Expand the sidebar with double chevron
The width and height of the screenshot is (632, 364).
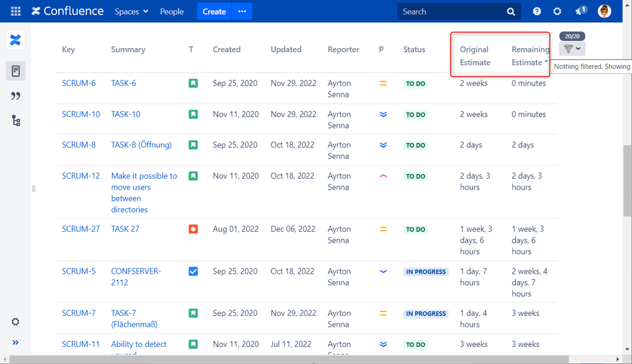[15, 343]
